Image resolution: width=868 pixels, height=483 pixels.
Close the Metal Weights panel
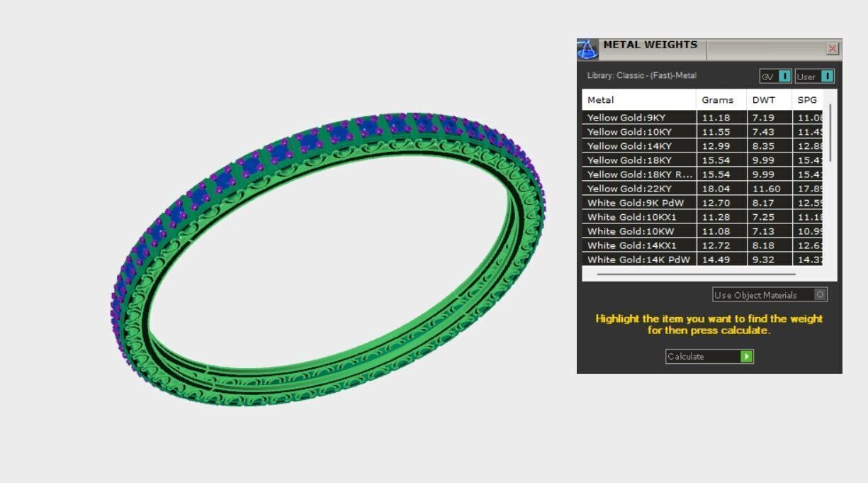pos(833,49)
